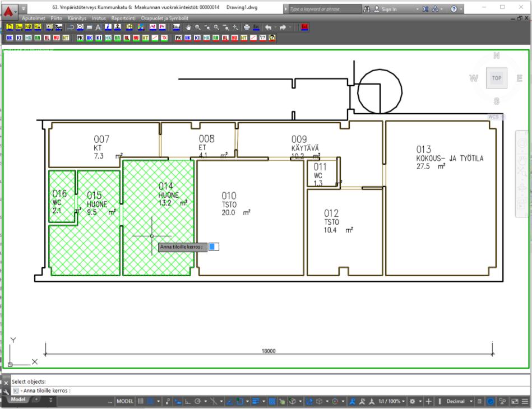The width and height of the screenshot is (532, 409).
Task: Open status bar Customization (three lines) icon
Action: click(x=526, y=402)
